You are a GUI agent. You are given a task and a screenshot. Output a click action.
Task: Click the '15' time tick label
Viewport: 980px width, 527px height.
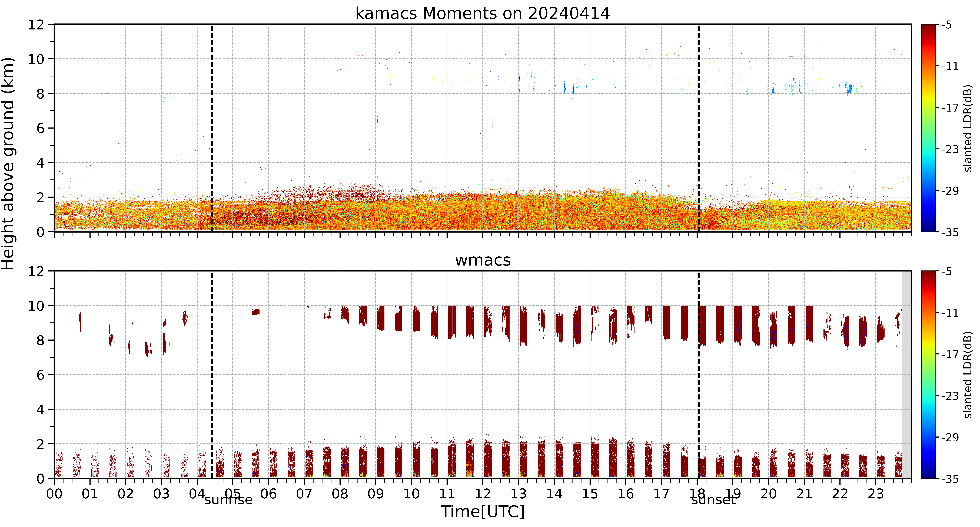(590, 494)
